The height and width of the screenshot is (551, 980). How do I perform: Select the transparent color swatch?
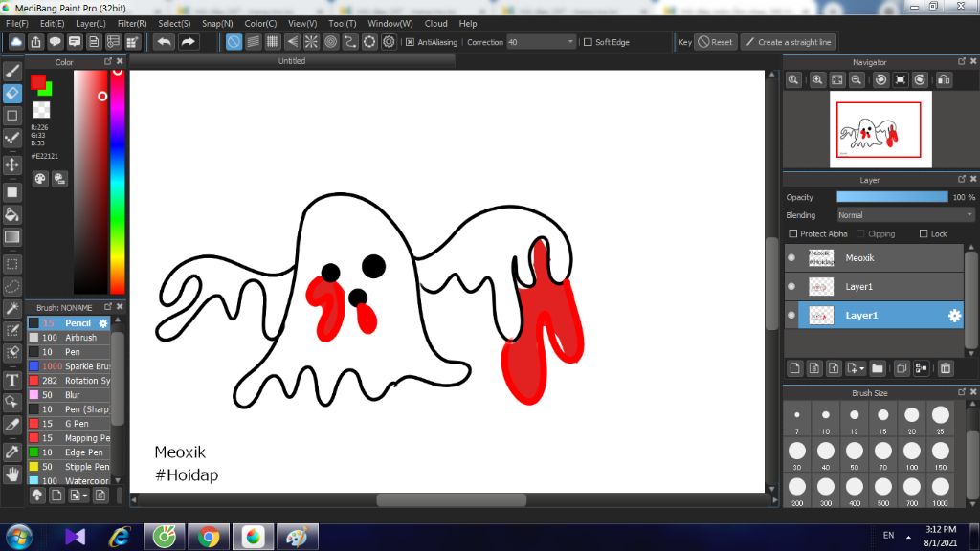(x=41, y=110)
